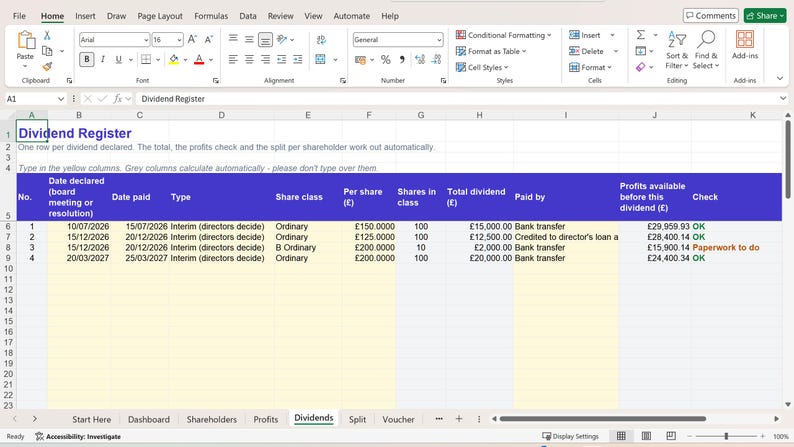794x447 pixels.
Task: Expand the General number format dropdown
Action: point(398,39)
